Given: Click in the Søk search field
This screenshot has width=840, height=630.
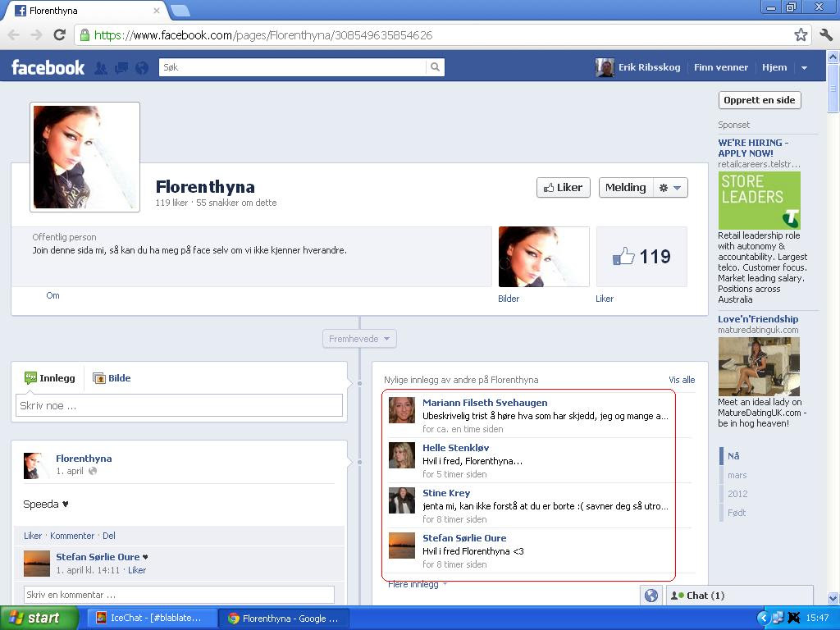Looking at the screenshot, I should [x=293, y=67].
